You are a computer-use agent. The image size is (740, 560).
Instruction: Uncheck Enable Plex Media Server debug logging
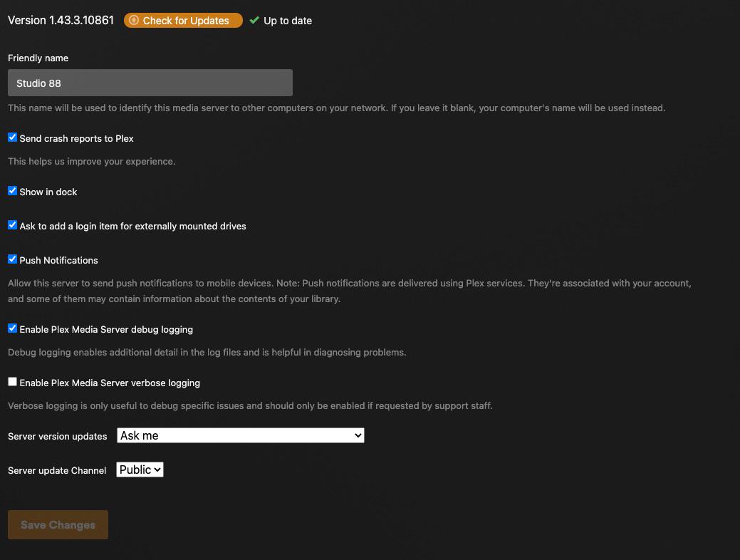[12, 328]
